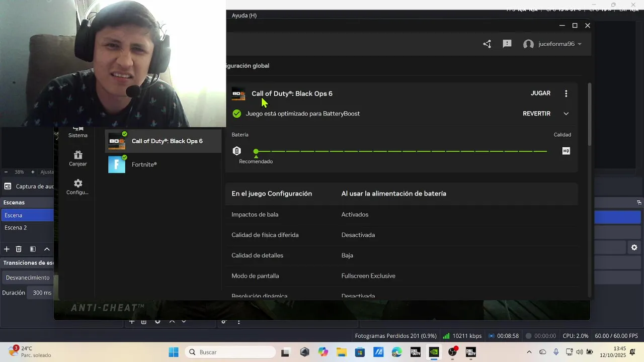
Task: Click the Black Ops 6 header game icon
Action: pyautogui.click(x=238, y=94)
